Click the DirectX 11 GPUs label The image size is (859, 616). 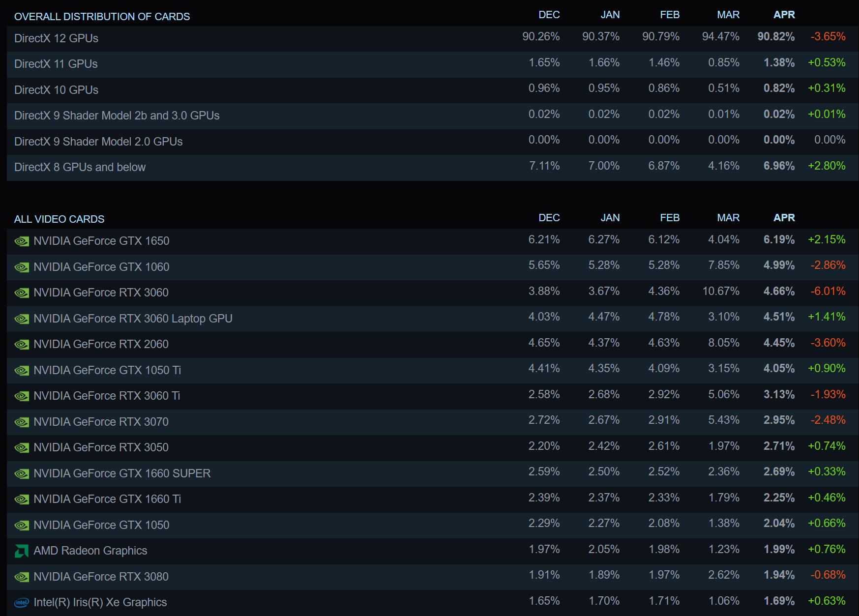click(56, 64)
